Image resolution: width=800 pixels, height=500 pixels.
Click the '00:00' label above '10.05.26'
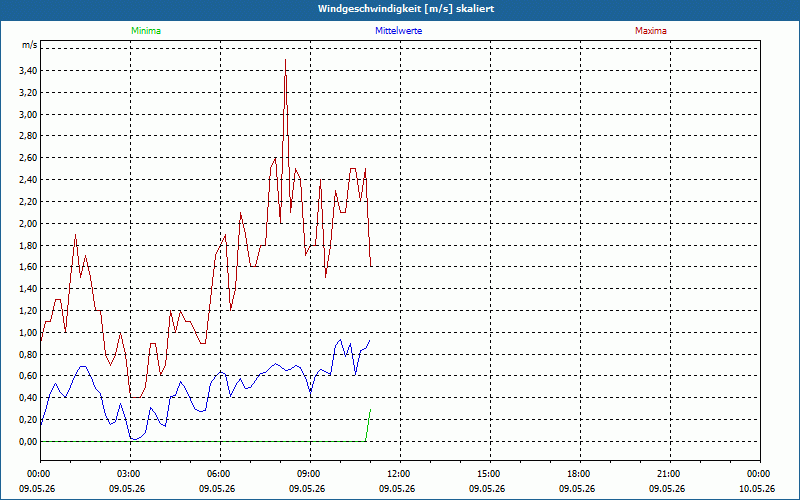(x=760, y=474)
